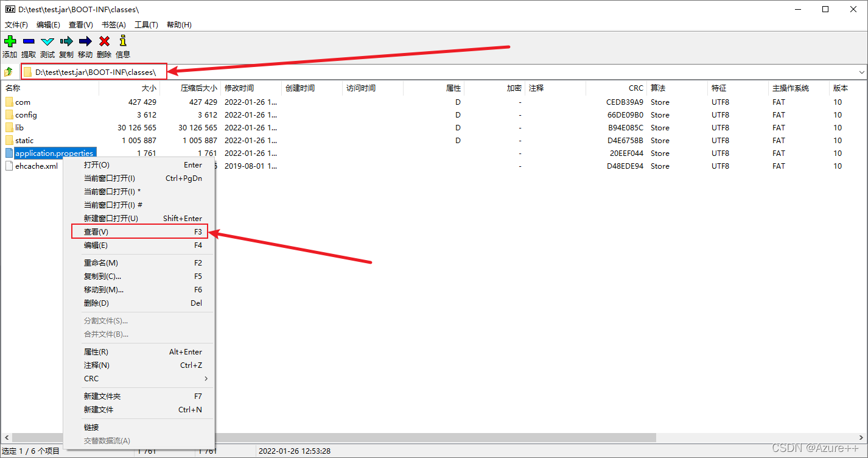Choose 注释(N) Ctrl+Z in context menu
Screen dimensions: 868x458
pyautogui.click(x=139, y=365)
